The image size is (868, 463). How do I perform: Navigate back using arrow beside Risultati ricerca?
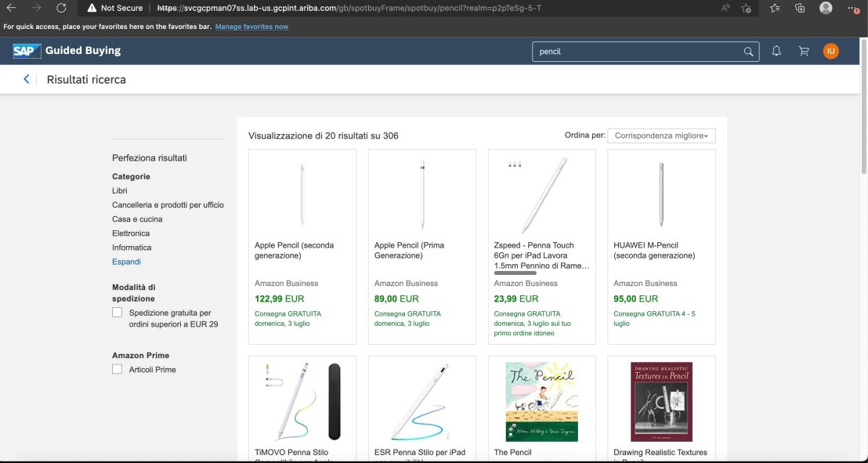(x=26, y=78)
